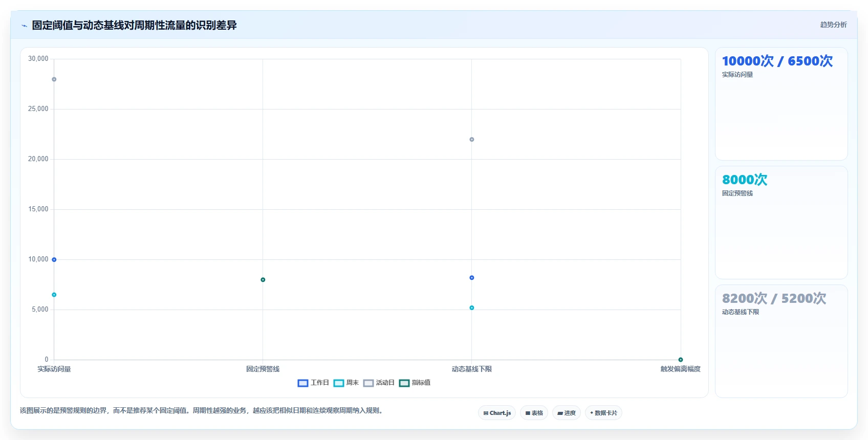Click the 30,000 y-axis tick label
This screenshot has height=440, width=868.
pos(38,59)
